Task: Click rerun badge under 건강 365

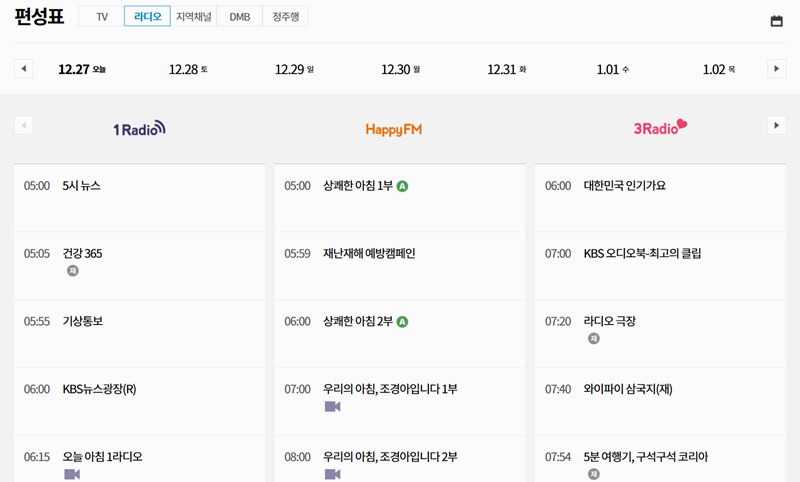Action: [x=73, y=271]
